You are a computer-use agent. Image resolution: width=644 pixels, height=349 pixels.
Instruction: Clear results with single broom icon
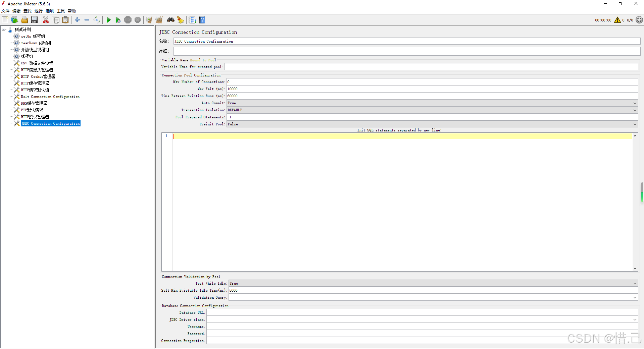149,20
